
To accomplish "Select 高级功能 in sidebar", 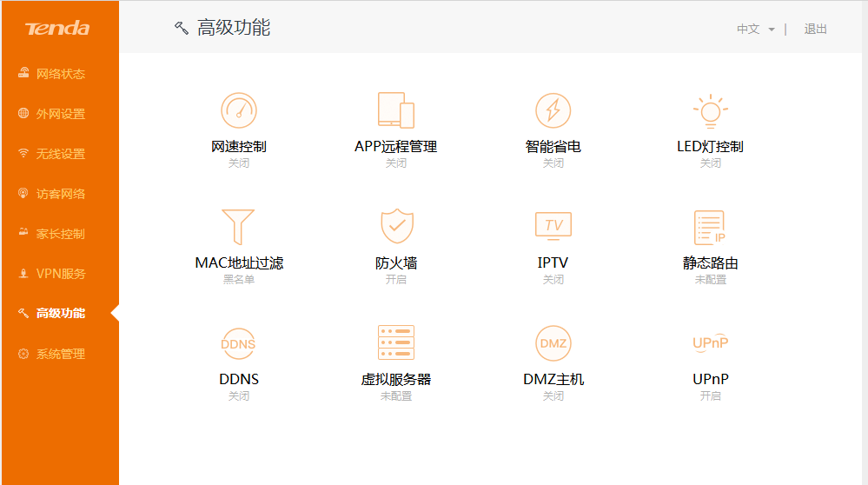I will [60, 314].
